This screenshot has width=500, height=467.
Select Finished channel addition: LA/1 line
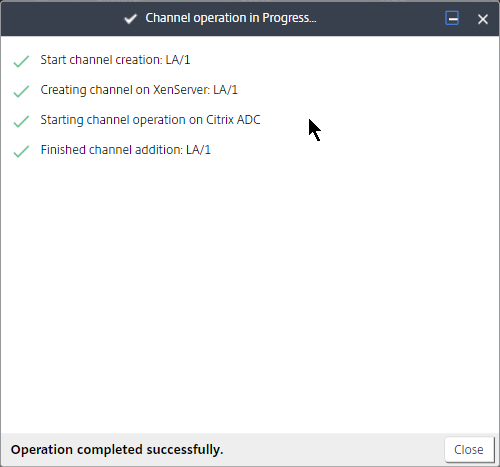click(x=126, y=150)
